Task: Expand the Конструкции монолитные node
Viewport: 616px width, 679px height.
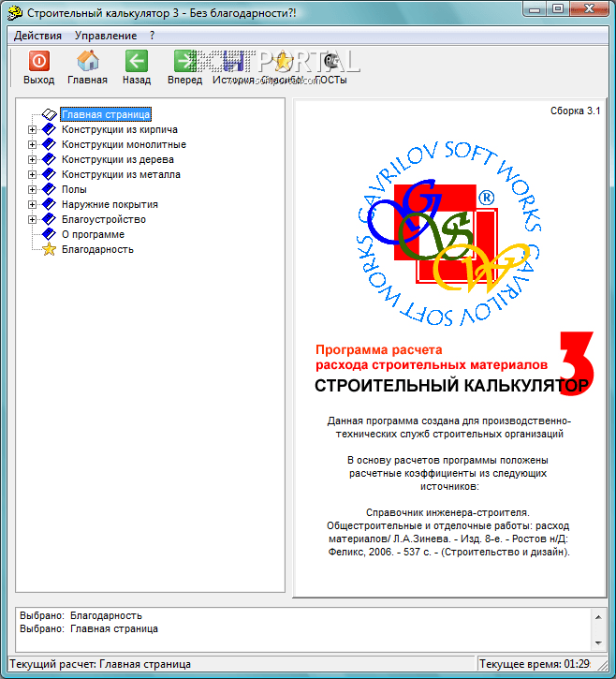Action: [x=32, y=144]
